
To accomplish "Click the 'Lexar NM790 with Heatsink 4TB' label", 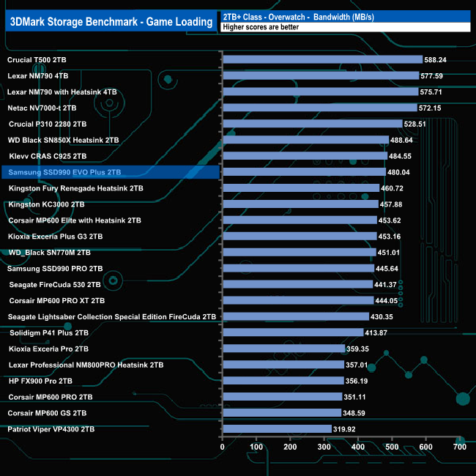I will point(62,92).
